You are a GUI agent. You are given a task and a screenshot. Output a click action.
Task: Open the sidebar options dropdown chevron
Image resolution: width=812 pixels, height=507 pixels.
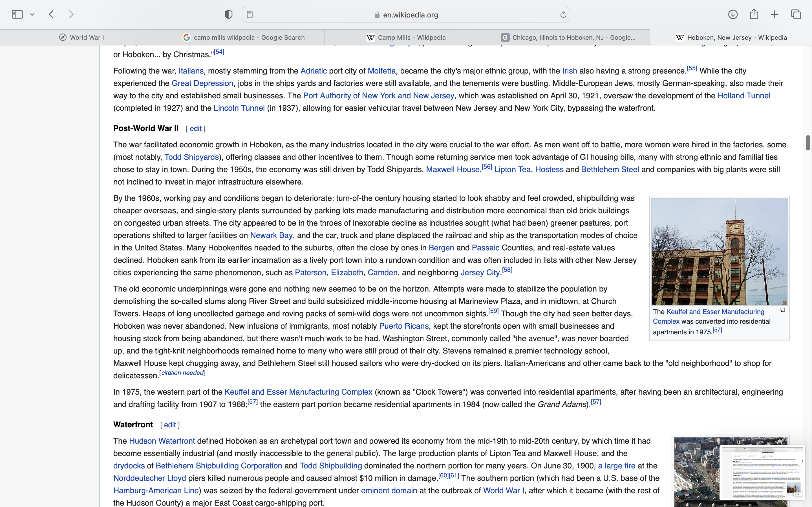pos(32,14)
